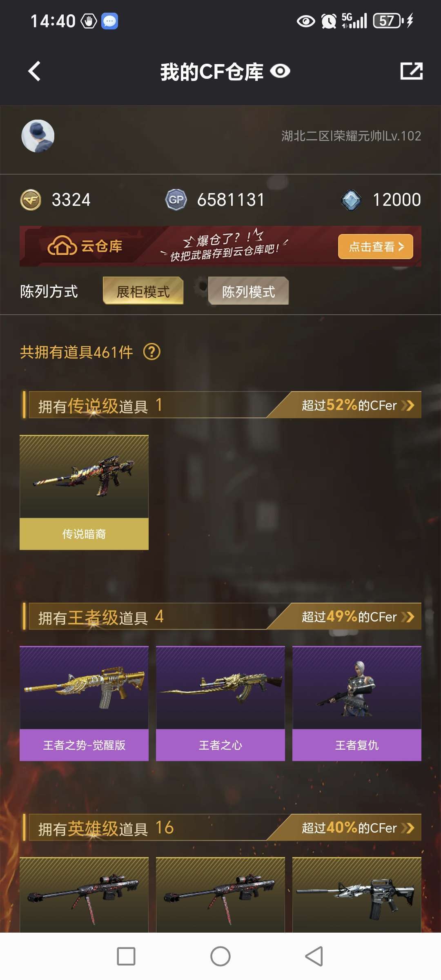Viewport: 441px width, 980px height.
Task: Open the 王者之势-觉醒版 weapon card
Action: (x=84, y=704)
